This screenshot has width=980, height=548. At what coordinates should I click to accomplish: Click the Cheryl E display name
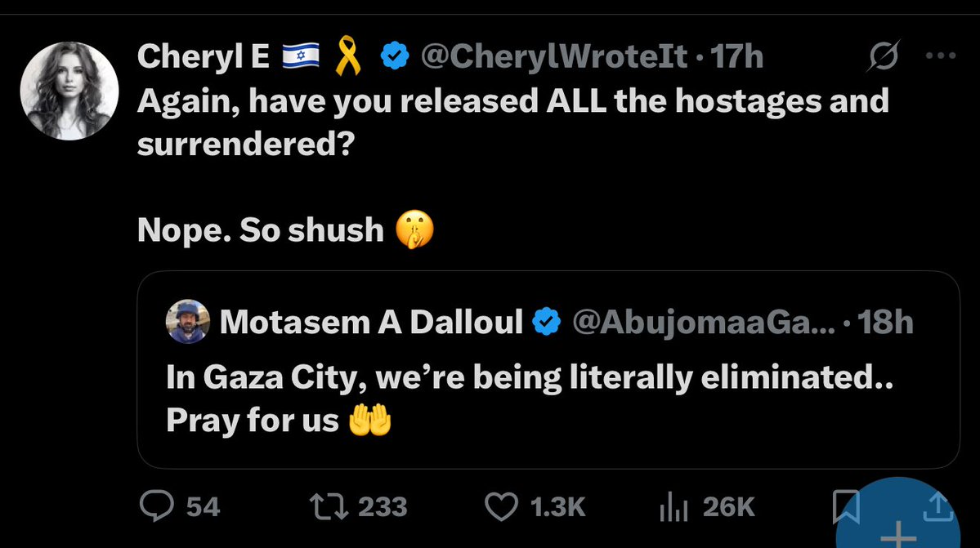click(204, 57)
